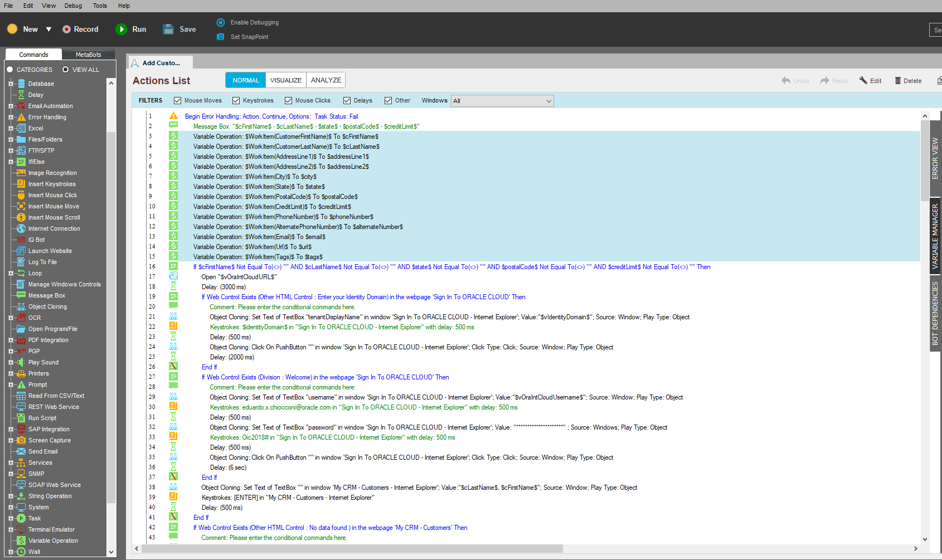The height and width of the screenshot is (560, 942).
Task: Click the Delete trash icon
Action: point(898,81)
